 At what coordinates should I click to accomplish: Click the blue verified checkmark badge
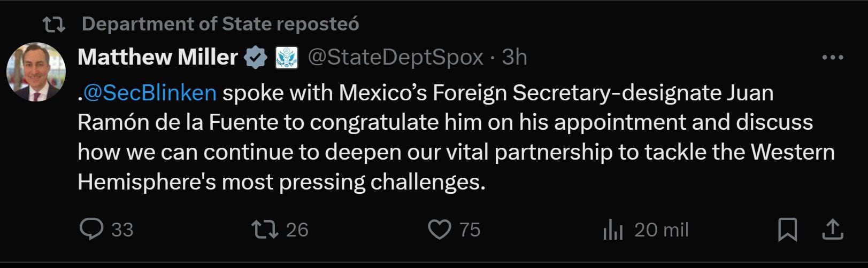tap(256, 58)
